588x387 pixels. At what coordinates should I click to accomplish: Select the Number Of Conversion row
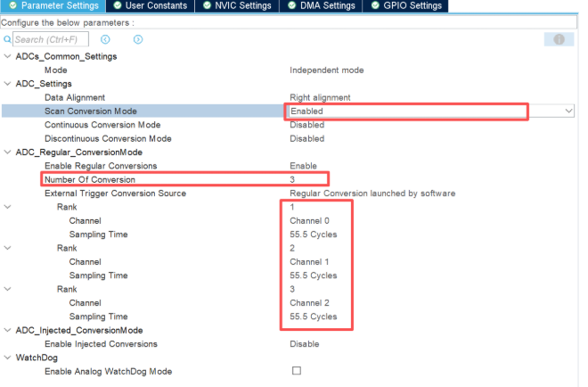185,179
